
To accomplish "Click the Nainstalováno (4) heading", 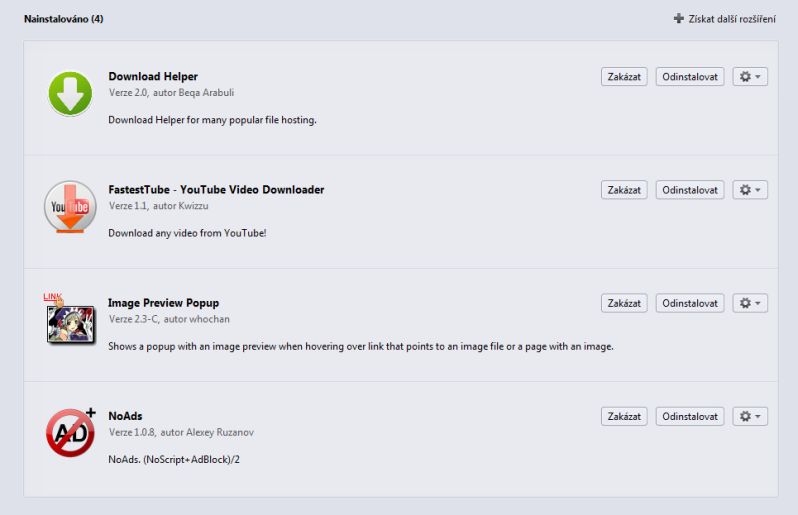I will pyautogui.click(x=64, y=19).
